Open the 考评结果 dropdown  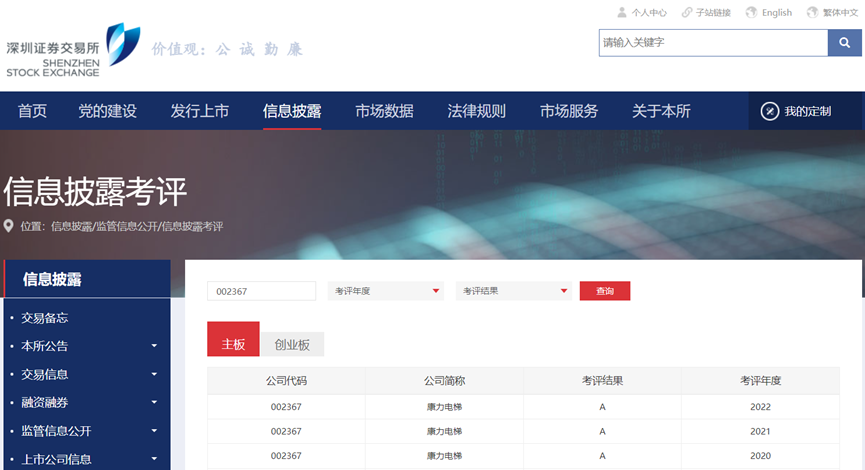514,291
